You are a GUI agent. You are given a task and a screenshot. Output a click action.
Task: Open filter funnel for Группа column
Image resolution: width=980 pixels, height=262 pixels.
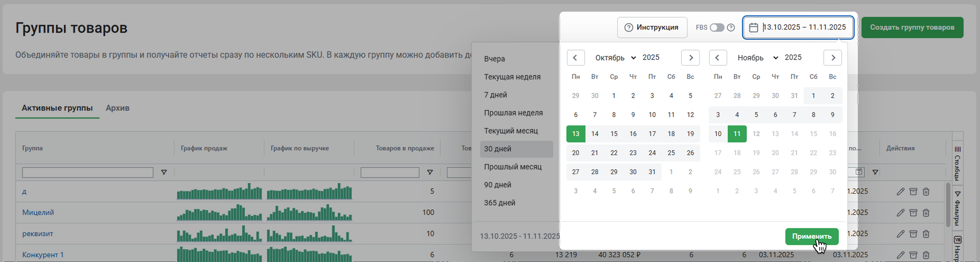tap(164, 173)
